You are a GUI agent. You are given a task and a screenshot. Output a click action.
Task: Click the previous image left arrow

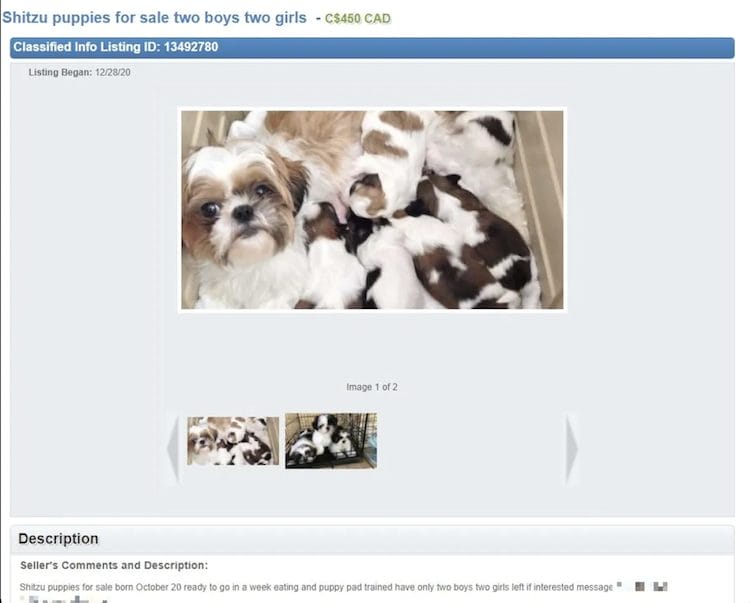point(174,448)
